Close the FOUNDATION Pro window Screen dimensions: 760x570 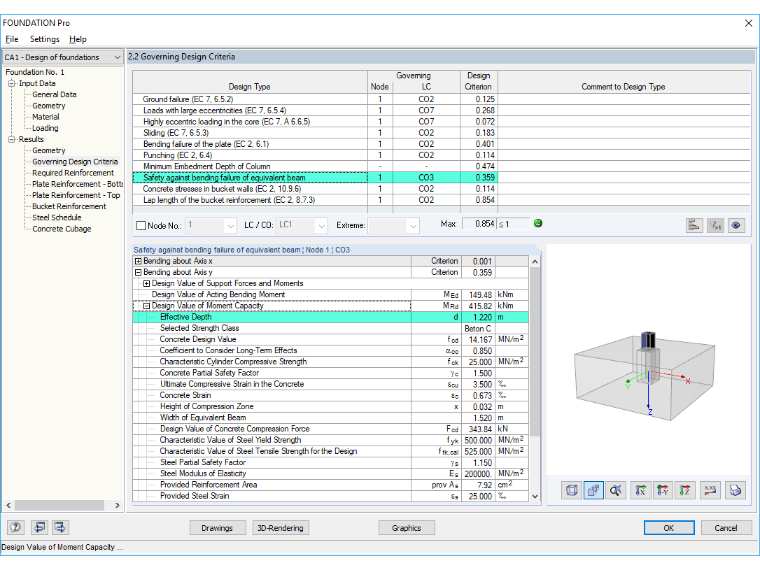coord(748,23)
